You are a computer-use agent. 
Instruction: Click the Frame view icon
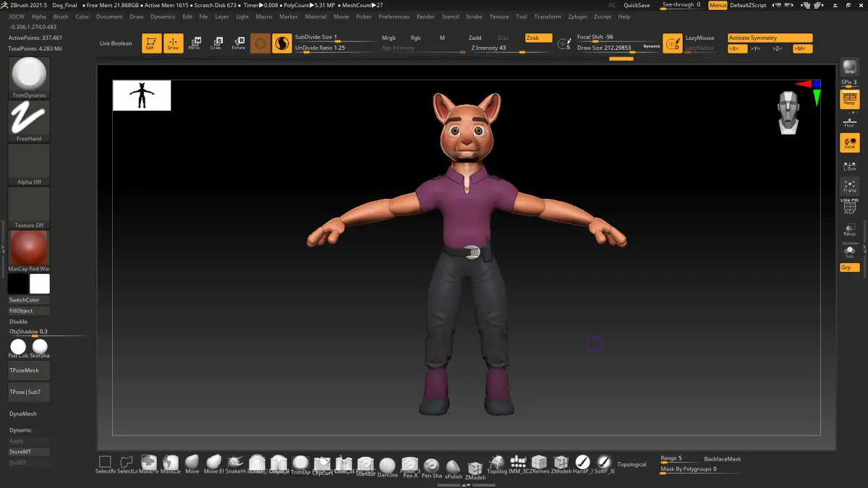coord(849,187)
